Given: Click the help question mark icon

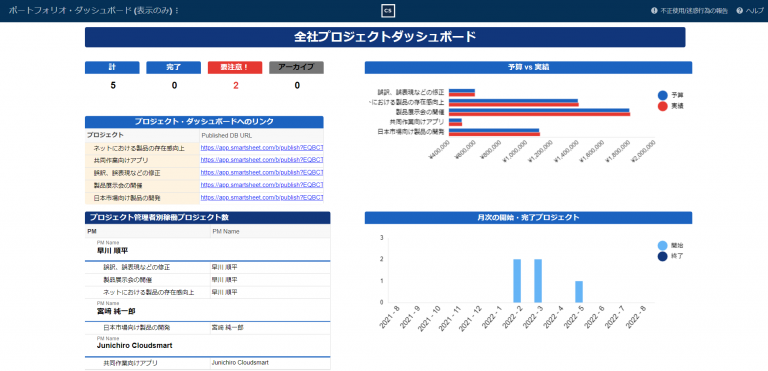Looking at the screenshot, I should click(x=740, y=10).
